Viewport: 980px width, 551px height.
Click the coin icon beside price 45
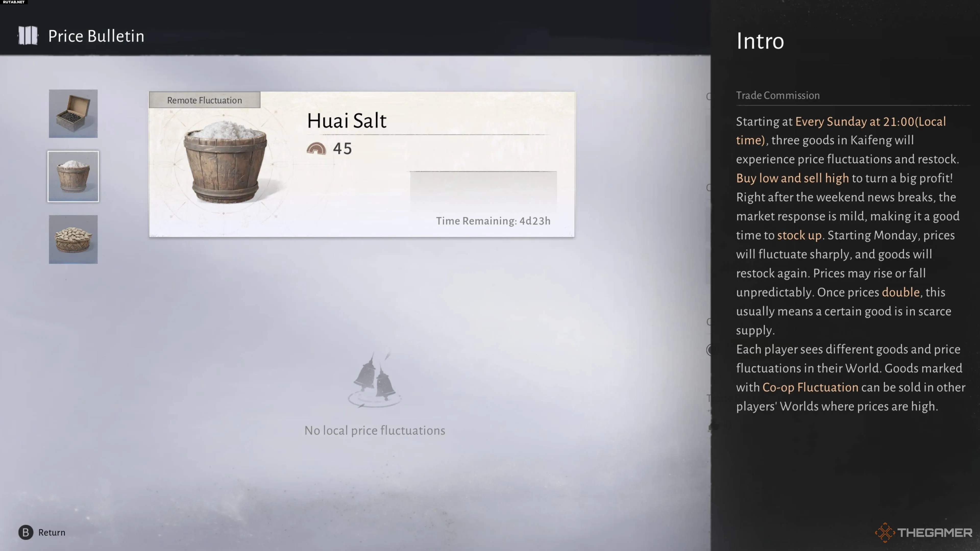pyautogui.click(x=316, y=148)
